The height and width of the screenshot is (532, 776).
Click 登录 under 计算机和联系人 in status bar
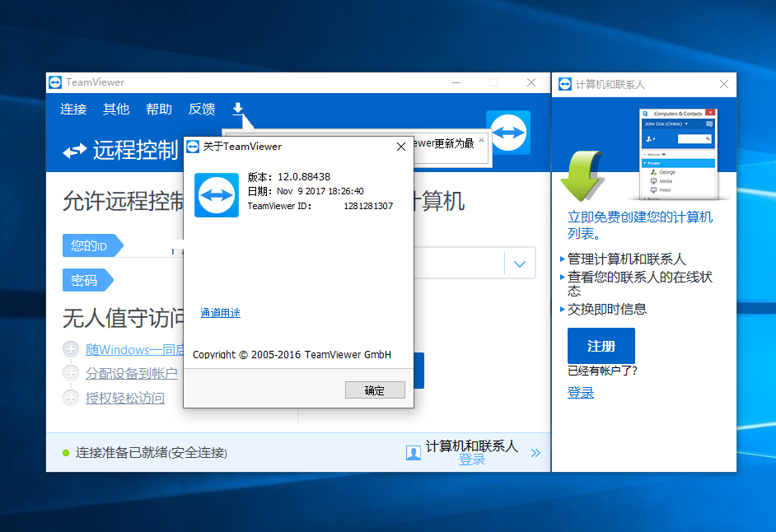click(x=472, y=460)
